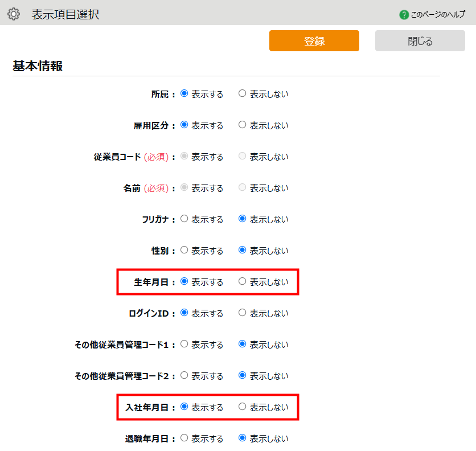476x451 pixels.
Task: Click the 退職年月日 field label
Action: 147,438
